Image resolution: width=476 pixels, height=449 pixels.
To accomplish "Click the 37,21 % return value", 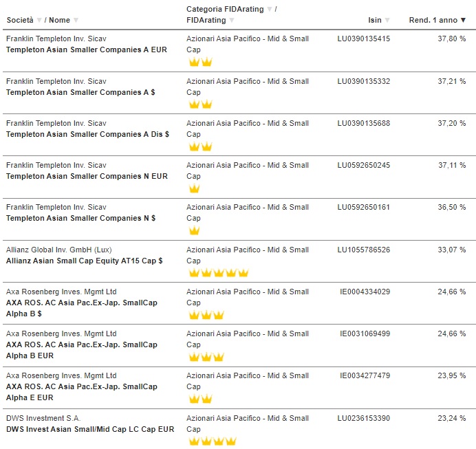I will 452,81.
